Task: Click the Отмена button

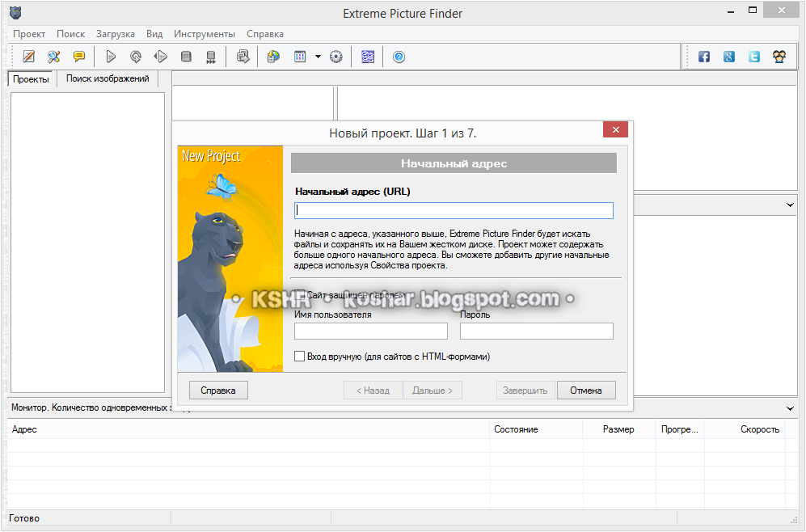Action: click(x=586, y=391)
